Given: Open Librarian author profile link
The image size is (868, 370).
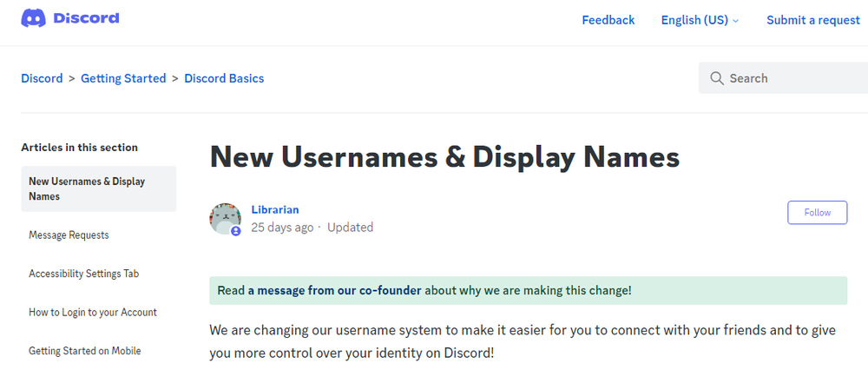Looking at the screenshot, I should [x=275, y=210].
